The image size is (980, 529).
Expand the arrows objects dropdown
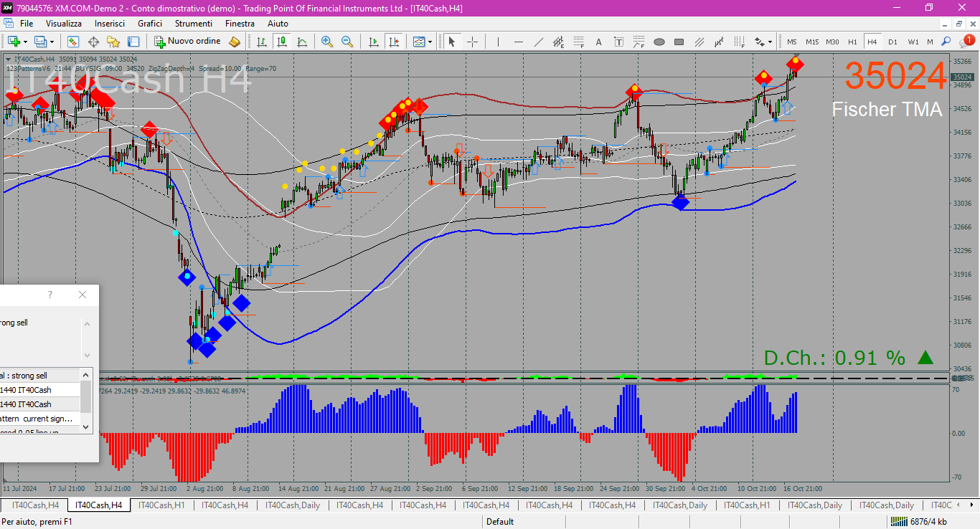click(770, 42)
